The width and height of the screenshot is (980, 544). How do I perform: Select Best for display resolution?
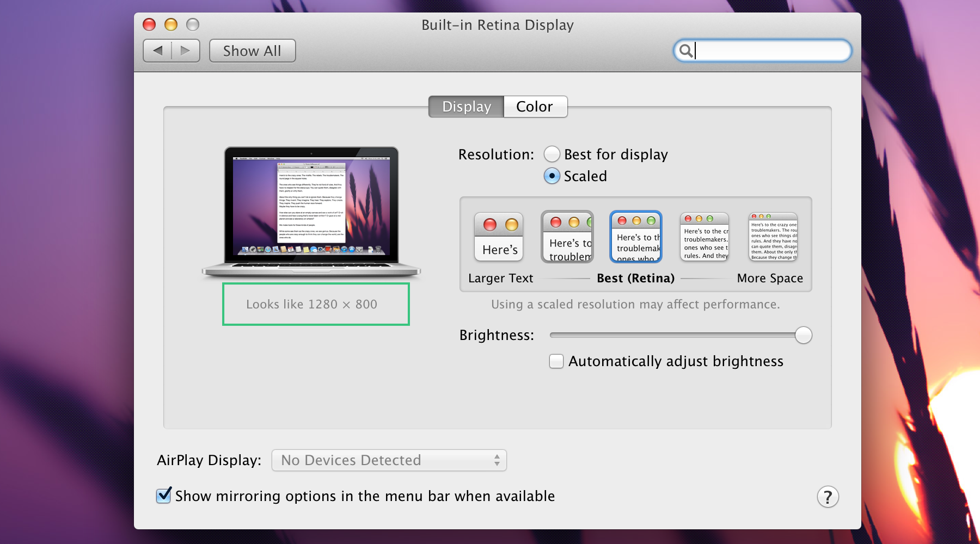pos(552,154)
